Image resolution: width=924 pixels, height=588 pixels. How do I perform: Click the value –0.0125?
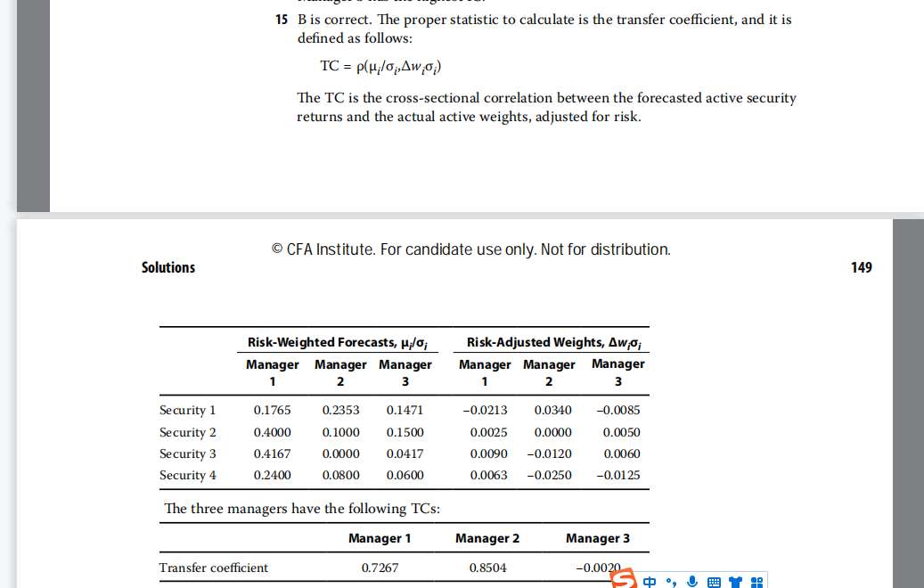point(618,475)
